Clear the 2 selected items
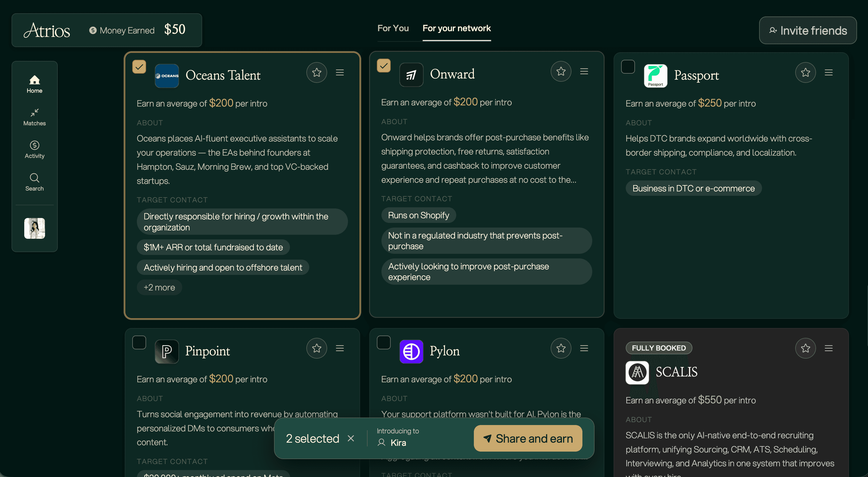The image size is (868, 477). [x=351, y=438]
